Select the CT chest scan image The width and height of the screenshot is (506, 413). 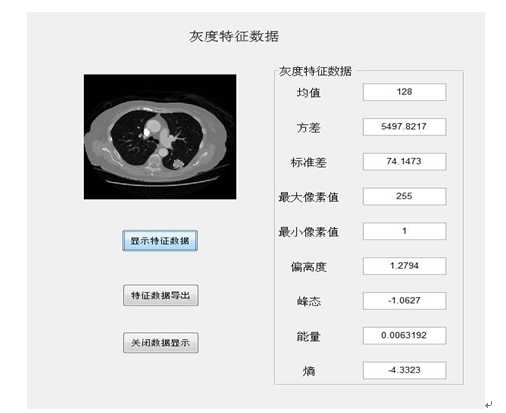point(160,137)
